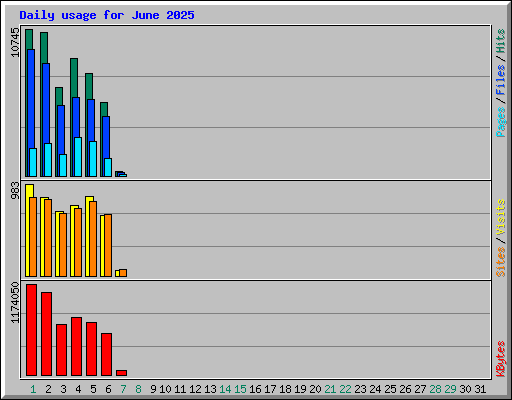Click the 983 visits axis value
512x400 pixels.
tap(15, 190)
